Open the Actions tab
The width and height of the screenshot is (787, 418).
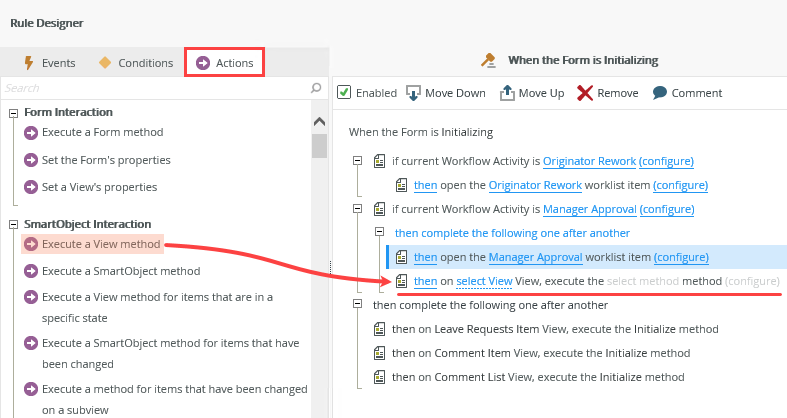[225, 63]
